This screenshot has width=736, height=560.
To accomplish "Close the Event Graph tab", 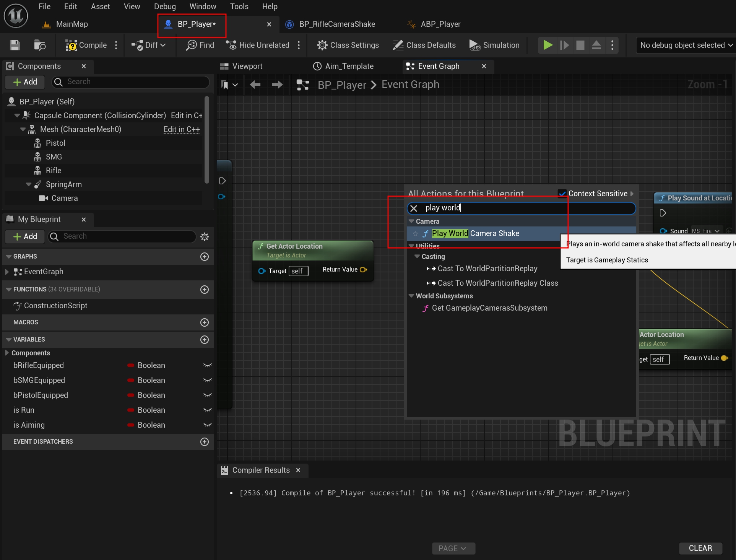I will [484, 66].
